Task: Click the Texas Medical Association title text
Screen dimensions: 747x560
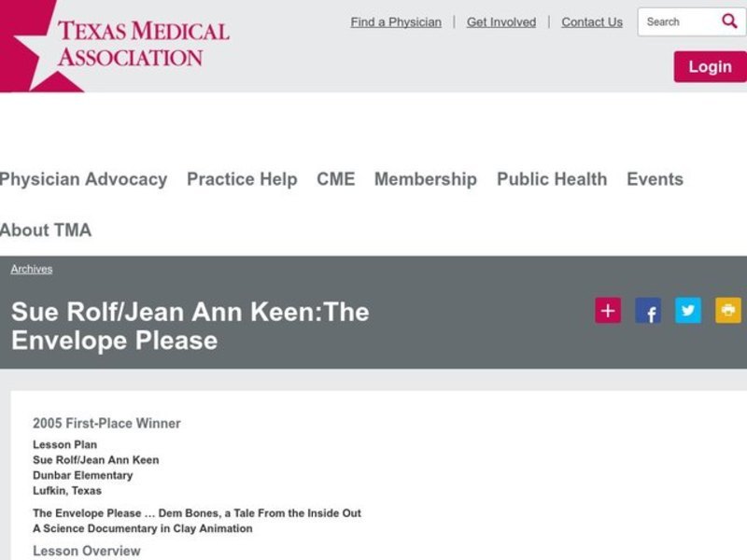Action: coord(143,43)
